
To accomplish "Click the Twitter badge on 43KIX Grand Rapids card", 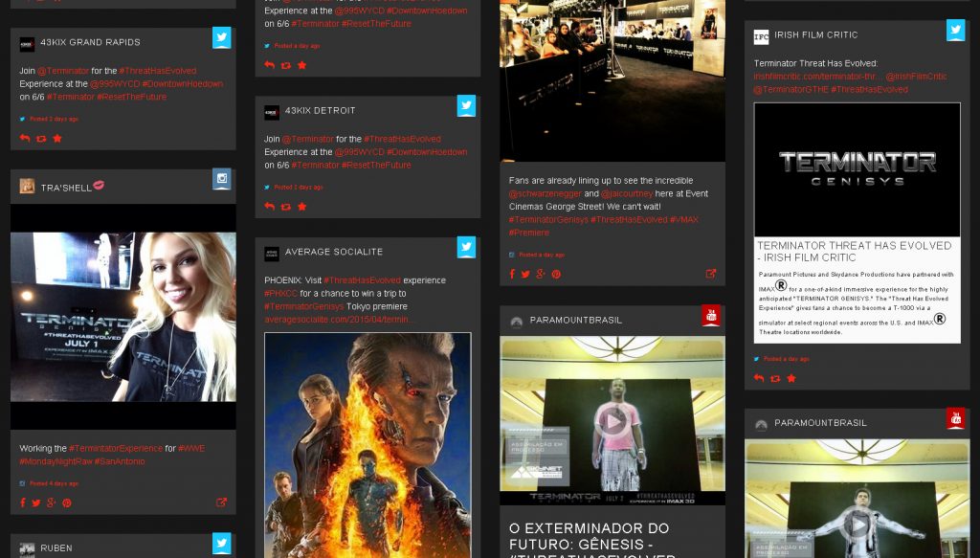I will tap(222, 37).
